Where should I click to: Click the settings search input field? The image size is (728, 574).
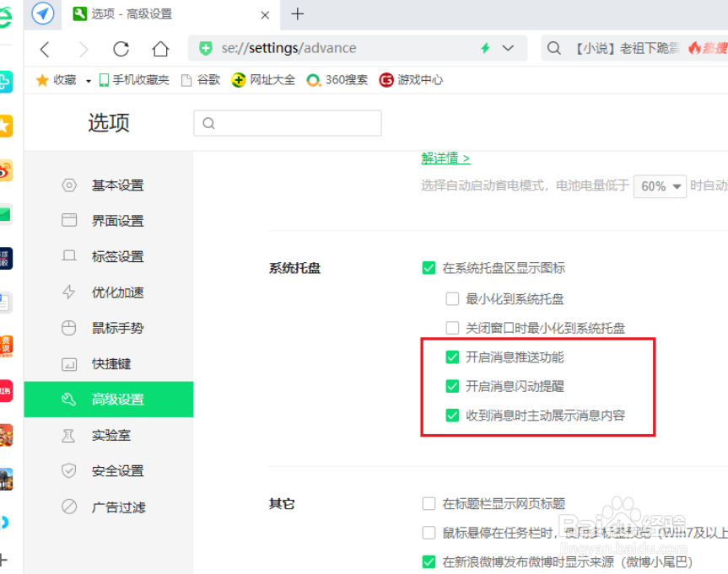tap(287, 123)
